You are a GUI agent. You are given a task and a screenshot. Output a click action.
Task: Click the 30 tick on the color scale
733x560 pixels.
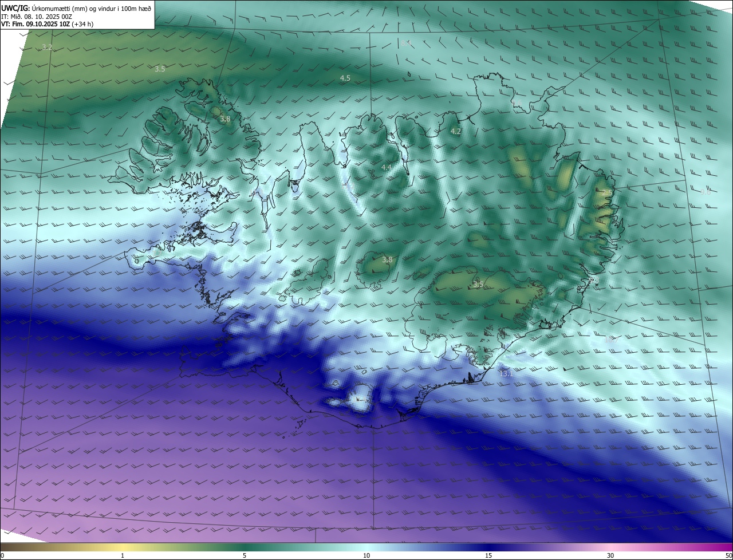[x=610, y=555]
